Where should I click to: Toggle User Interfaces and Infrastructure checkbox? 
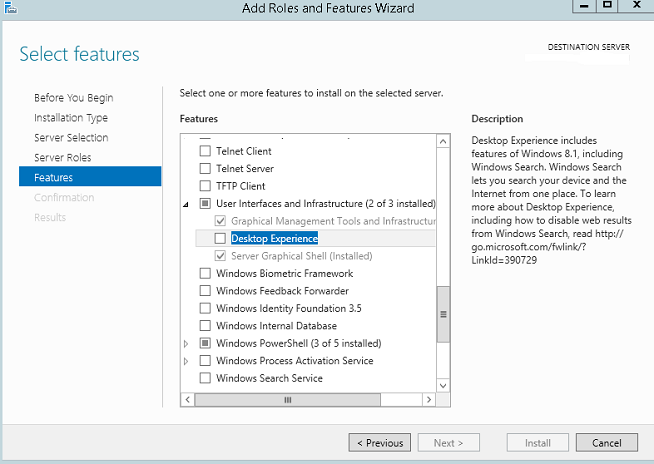(205, 203)
